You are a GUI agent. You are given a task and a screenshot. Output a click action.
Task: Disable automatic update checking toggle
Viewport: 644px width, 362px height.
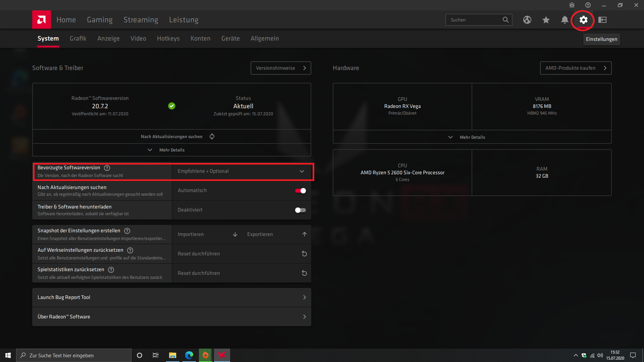[x=300, y=191]
